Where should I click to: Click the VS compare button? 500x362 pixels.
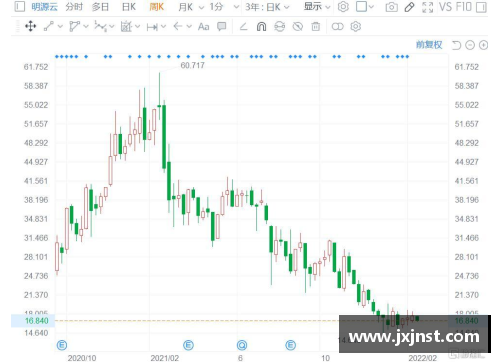pos(445,7)
